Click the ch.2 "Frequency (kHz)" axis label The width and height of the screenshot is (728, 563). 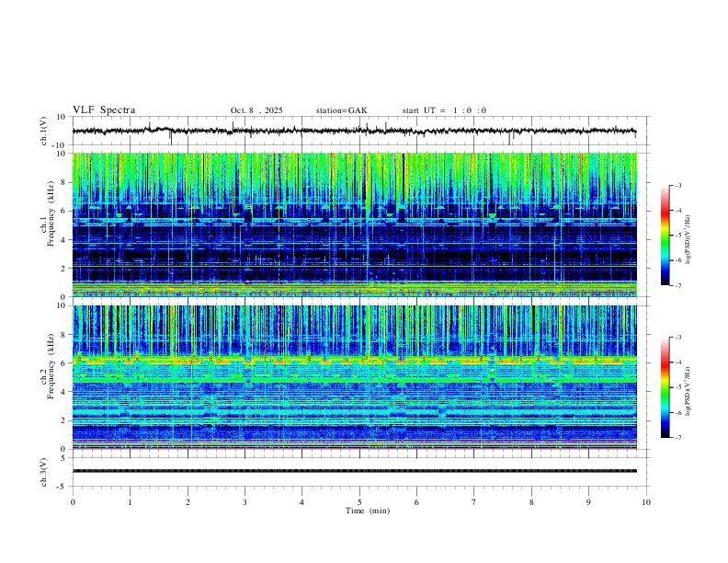(51, 366)
